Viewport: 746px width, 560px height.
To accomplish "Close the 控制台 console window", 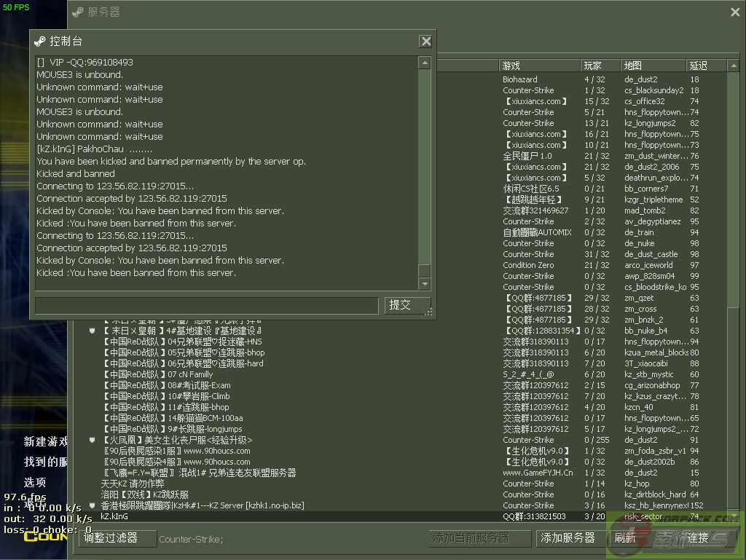I will (x=425, y=42).
